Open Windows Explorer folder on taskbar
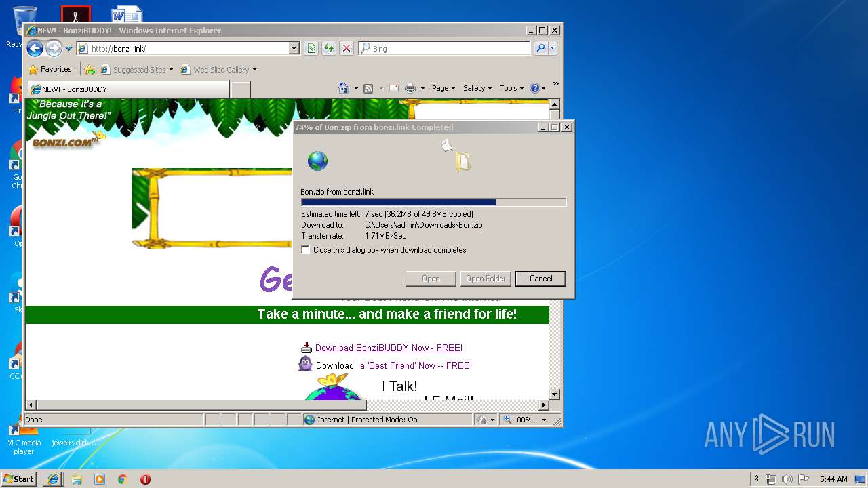This screenshot has width=868, height=488. point(77,479)
